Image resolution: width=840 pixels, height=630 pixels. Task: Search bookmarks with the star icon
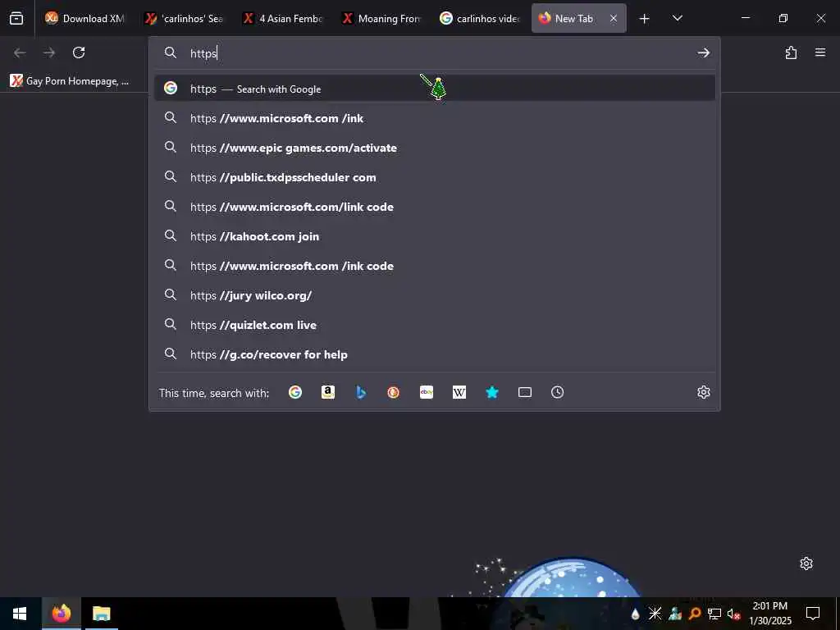[492, 392]
